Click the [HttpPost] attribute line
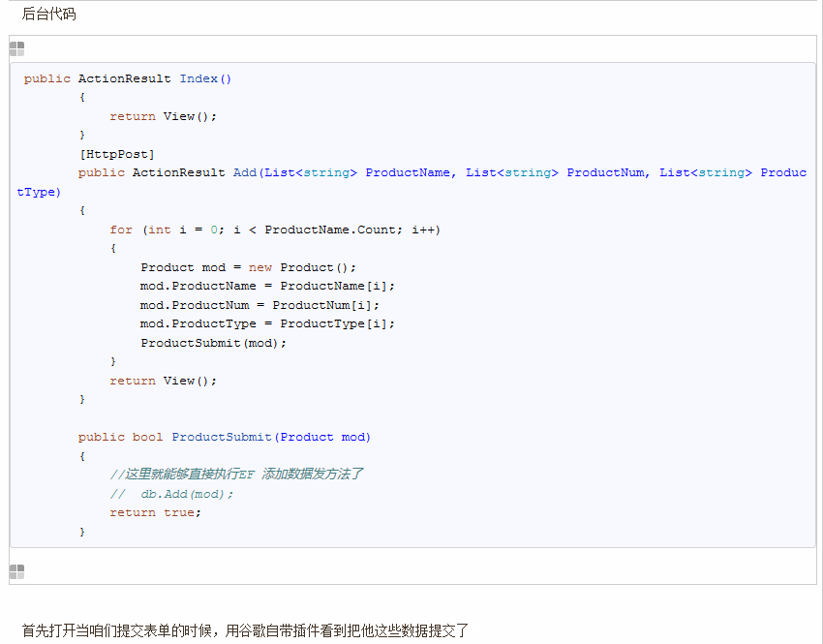Screen dimensions: 823x644 [x=116, y=153]
